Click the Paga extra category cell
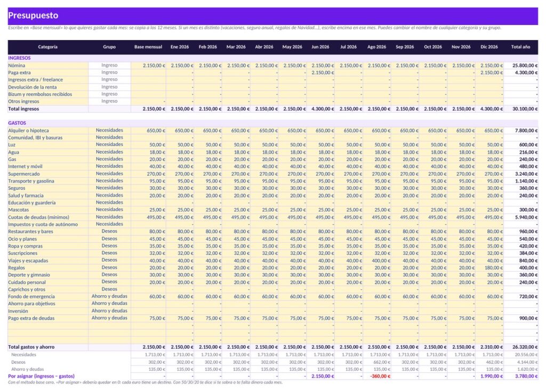Image resolution: width=546 pixels, height=392 pixels. point(48,72)
